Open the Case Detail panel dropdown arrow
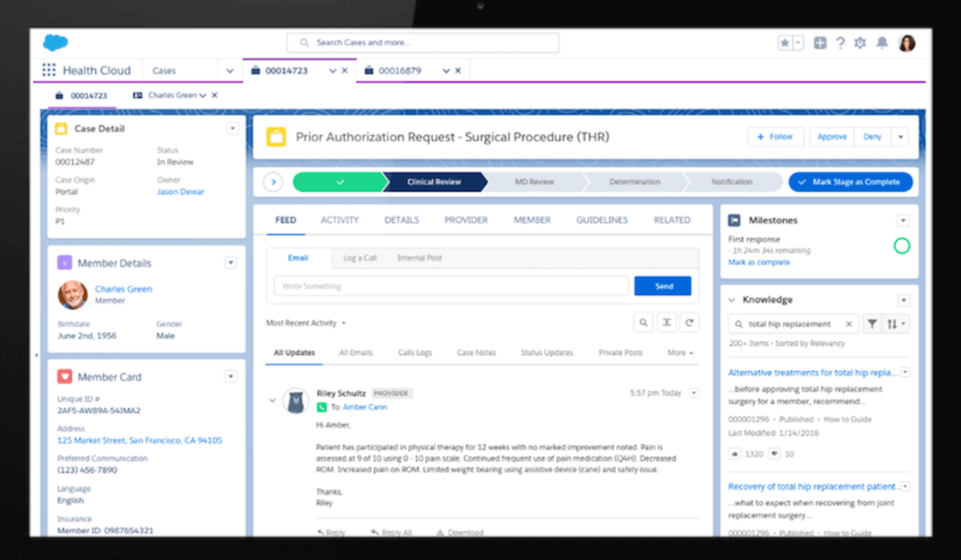The image size is (961, 560). pyautogui.click(x=232, y=128)
